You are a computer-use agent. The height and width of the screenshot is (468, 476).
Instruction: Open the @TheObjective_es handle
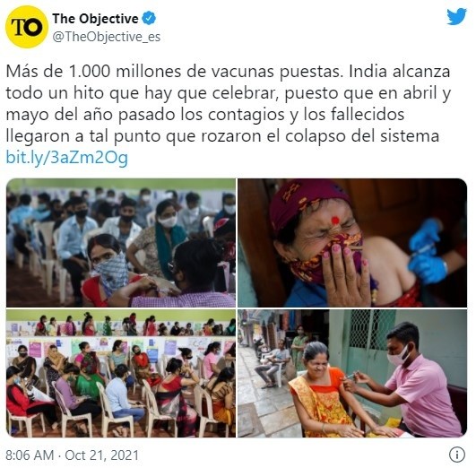click(107, 37)
